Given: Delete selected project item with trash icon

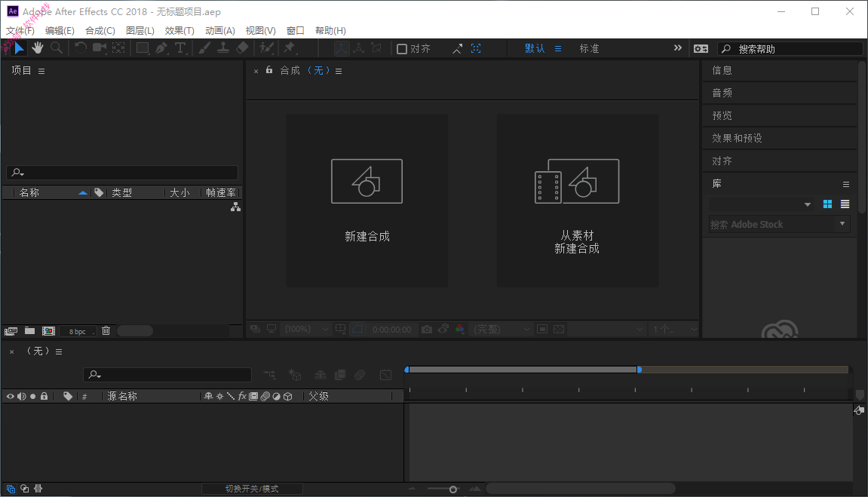Looking at the screenshot, I should point(106,331).
